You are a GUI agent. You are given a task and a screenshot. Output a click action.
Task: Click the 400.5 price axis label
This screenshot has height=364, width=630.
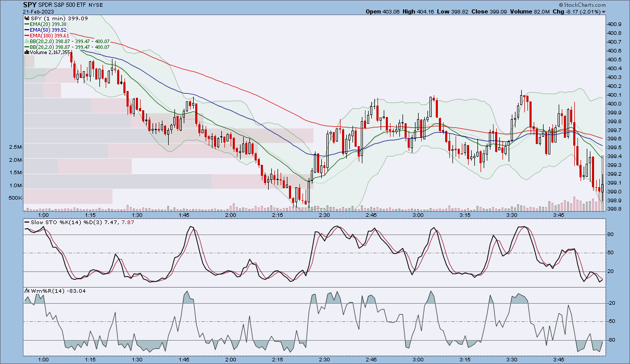pyautogui.click(x=615, y=59)
